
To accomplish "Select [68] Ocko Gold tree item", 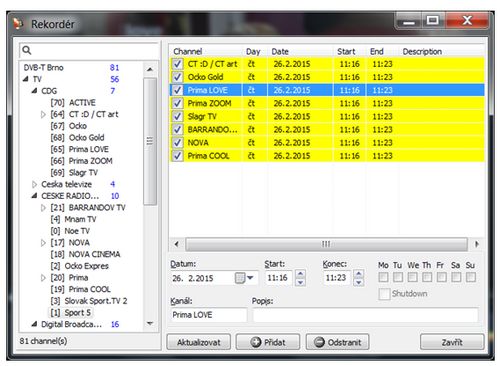I will (77, 138).
